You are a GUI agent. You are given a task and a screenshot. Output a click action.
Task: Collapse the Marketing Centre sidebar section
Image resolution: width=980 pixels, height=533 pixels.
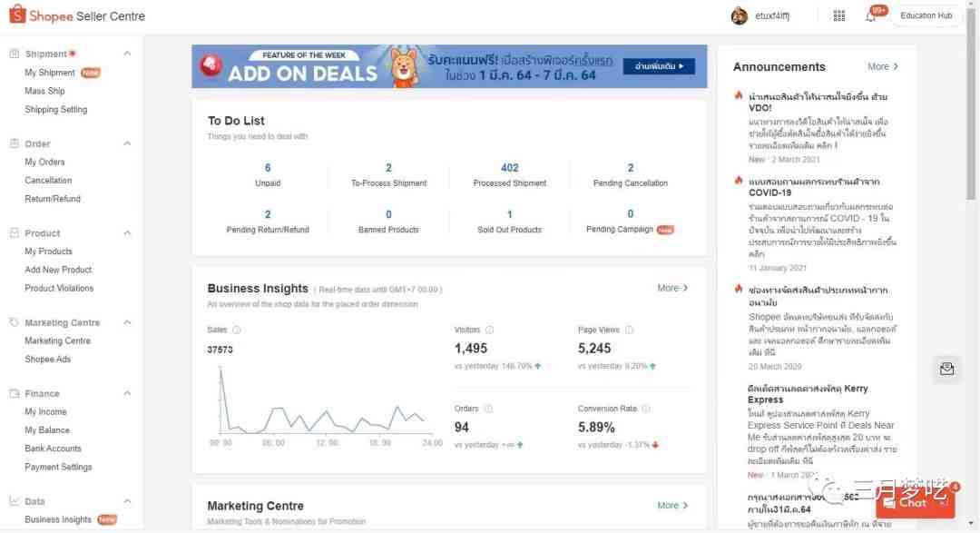pos(128,322)
